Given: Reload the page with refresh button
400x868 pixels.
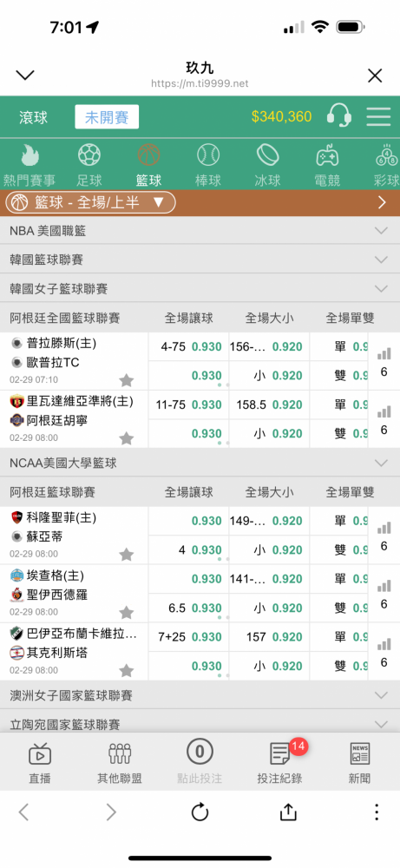Looking at the screenshot, I should point(200,812).
